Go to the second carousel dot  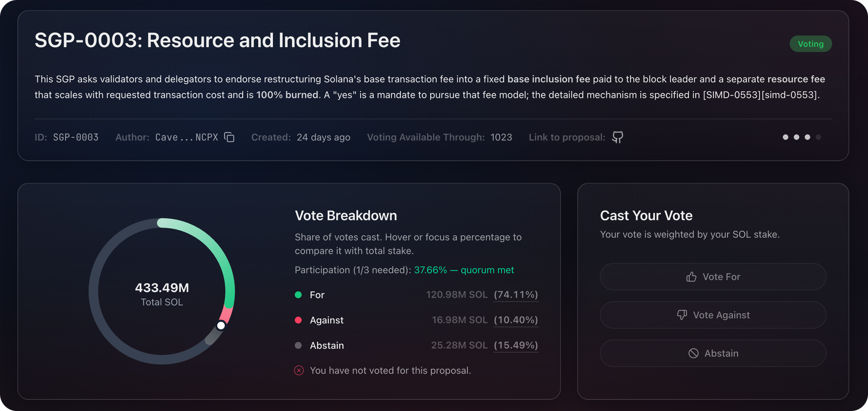coord(796,137)
